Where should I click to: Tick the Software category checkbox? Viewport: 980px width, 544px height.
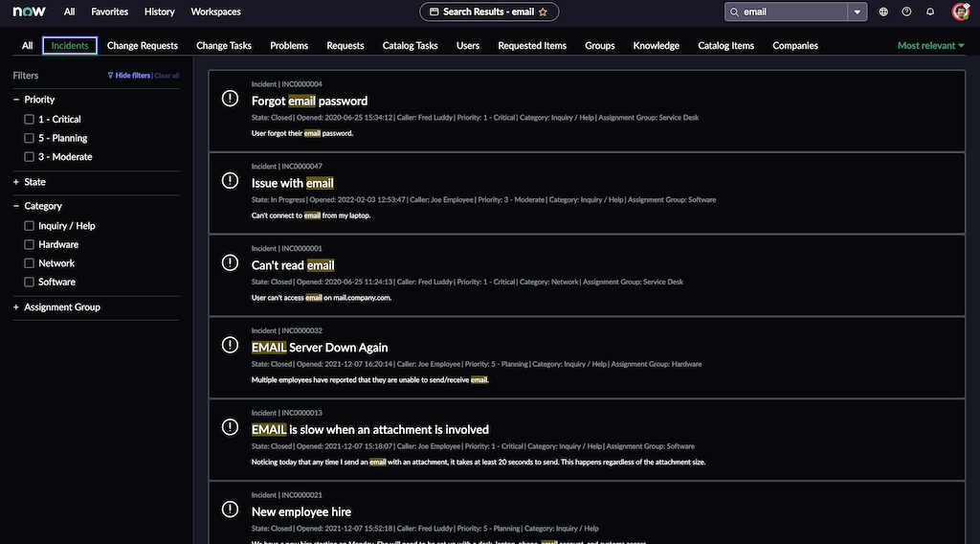tap(30, 283)
